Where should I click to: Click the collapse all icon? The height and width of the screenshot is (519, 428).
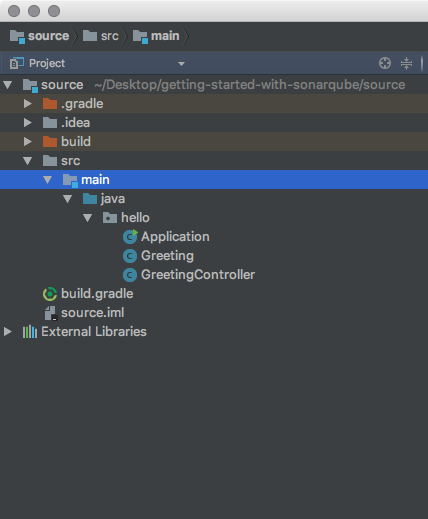tap(406, 63)
